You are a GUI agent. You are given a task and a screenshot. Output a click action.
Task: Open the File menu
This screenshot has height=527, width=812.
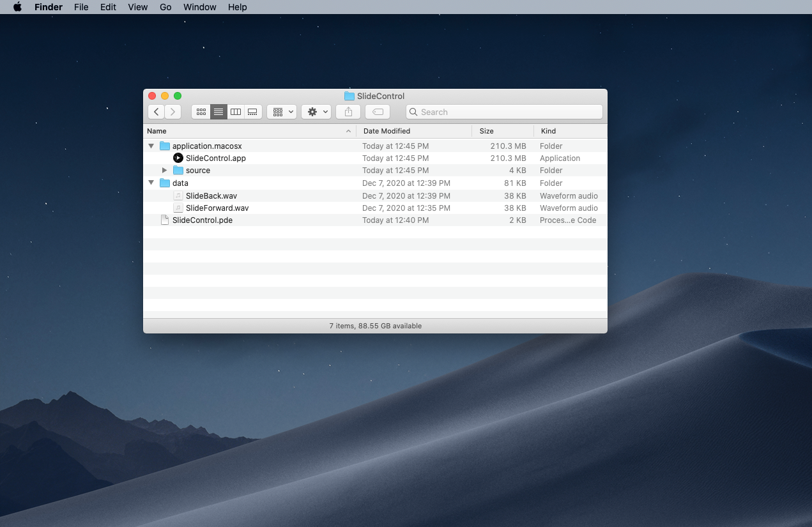81,7
